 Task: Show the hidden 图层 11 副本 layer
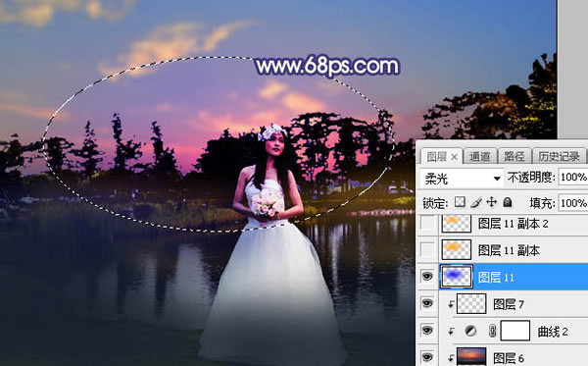point(427,249)
